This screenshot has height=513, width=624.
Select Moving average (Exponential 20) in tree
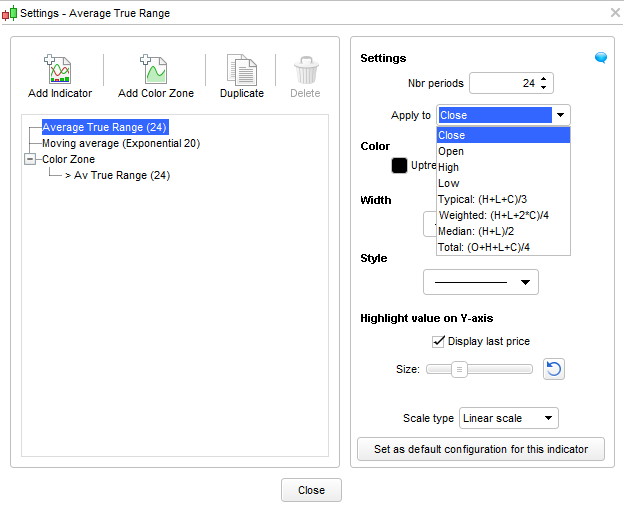[121, 143]
